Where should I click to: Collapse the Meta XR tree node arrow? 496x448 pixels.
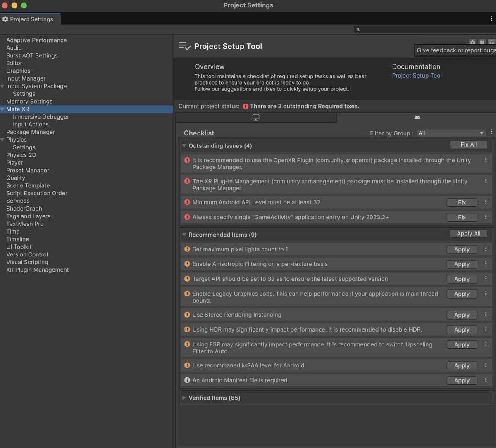(x=2, y=109)
